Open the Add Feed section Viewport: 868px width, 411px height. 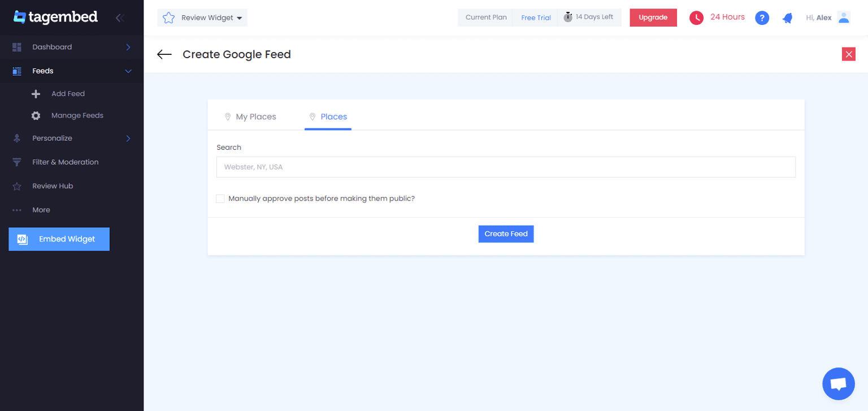click(x=68, y=93)
